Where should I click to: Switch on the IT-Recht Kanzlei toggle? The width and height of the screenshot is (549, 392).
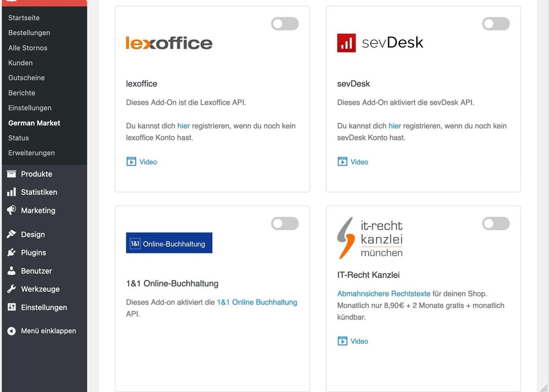(496, 224)
